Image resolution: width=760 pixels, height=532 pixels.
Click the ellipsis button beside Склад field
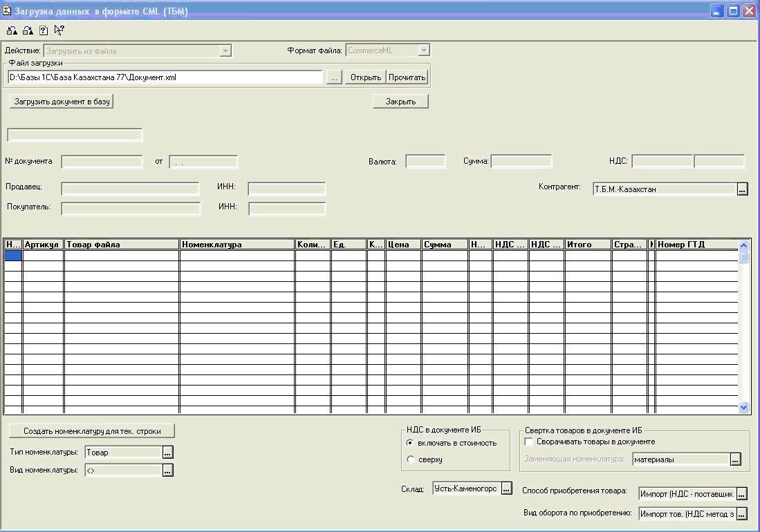click(x=506, y=489)
